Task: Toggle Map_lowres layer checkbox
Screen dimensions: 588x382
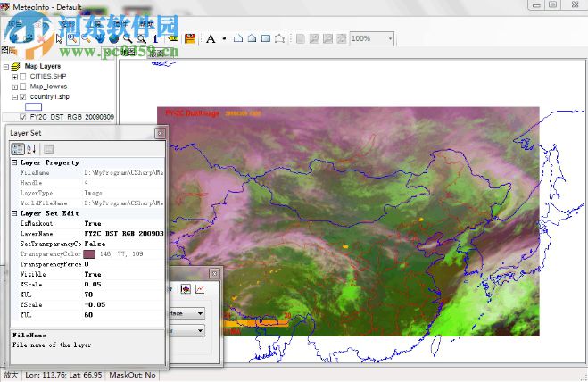Action: click(23, 87)
